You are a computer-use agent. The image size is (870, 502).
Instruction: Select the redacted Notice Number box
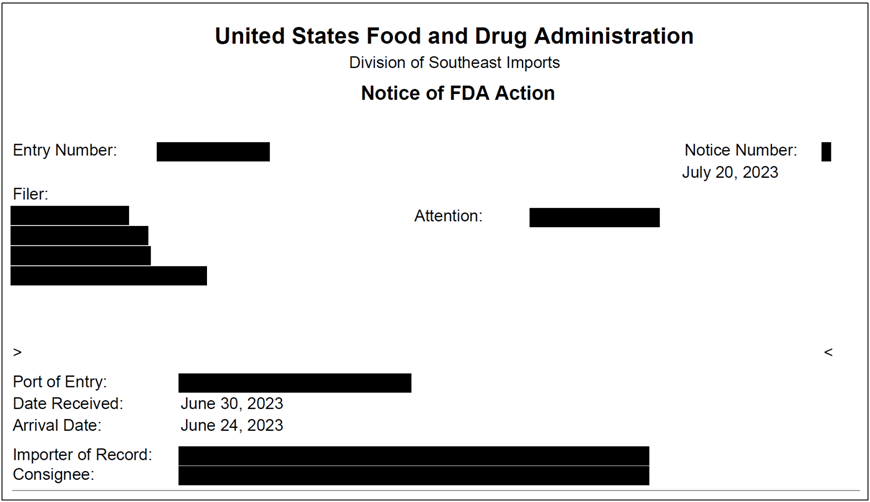click(826, 151)
